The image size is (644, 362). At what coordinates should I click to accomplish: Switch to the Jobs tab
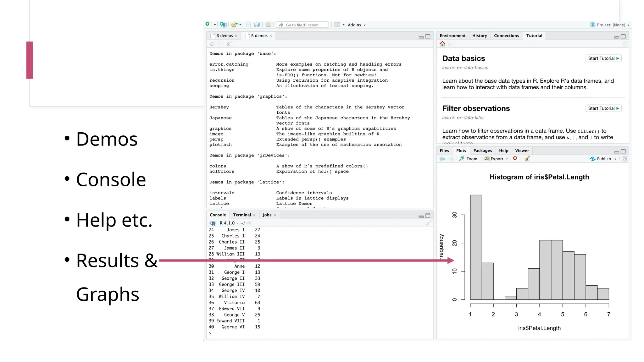pyautogui.click(x=267, y=215)
